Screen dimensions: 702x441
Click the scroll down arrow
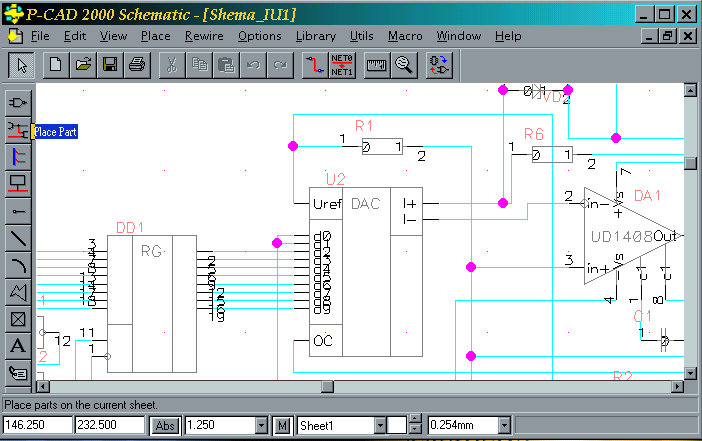690,373
